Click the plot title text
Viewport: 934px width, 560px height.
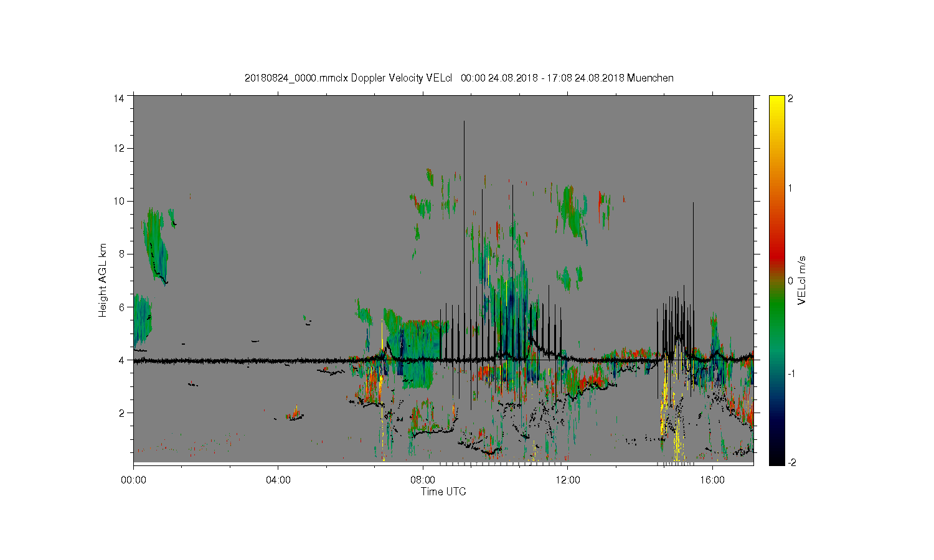[459, 78]
